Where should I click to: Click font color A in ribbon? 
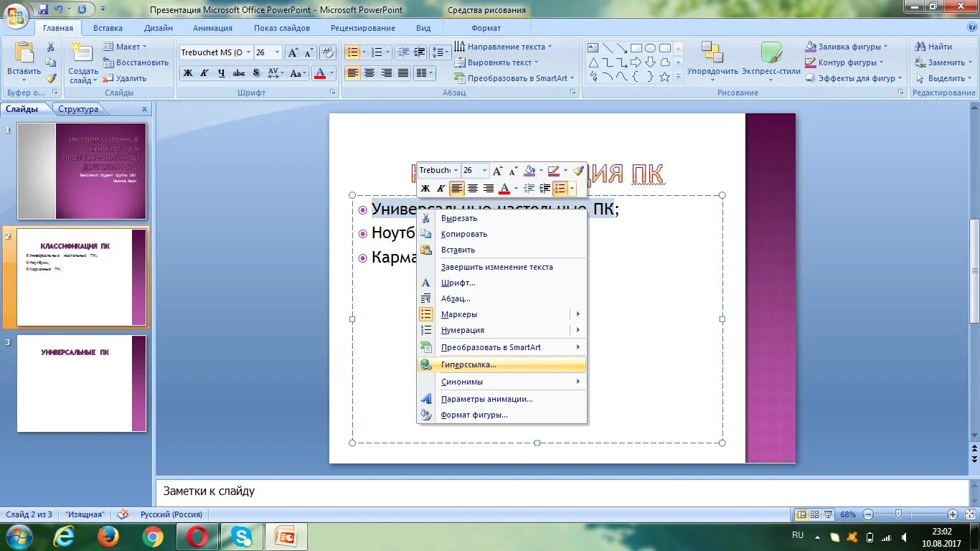point(319,73)
